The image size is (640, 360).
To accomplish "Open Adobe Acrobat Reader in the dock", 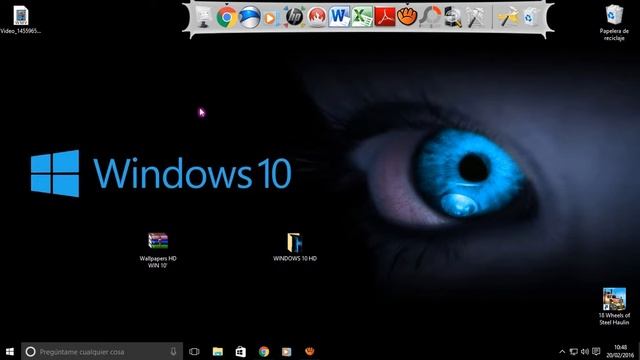I will [385, 17].
